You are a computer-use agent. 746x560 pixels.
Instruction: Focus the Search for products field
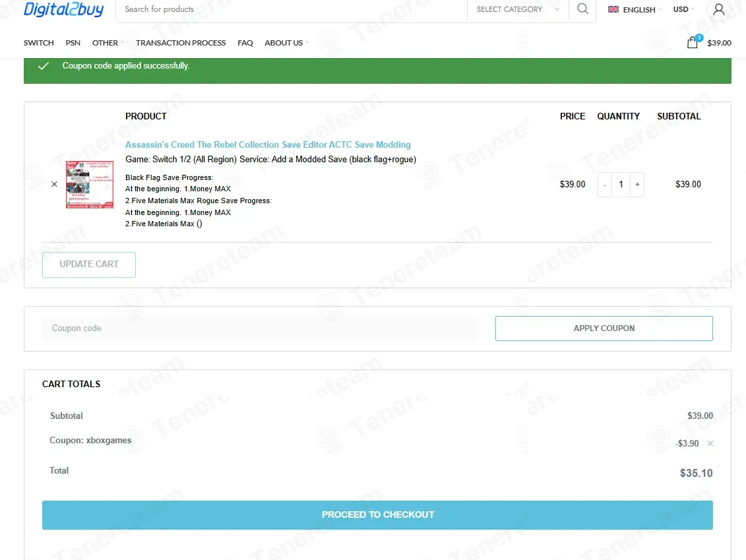click(x=291, y=9)
